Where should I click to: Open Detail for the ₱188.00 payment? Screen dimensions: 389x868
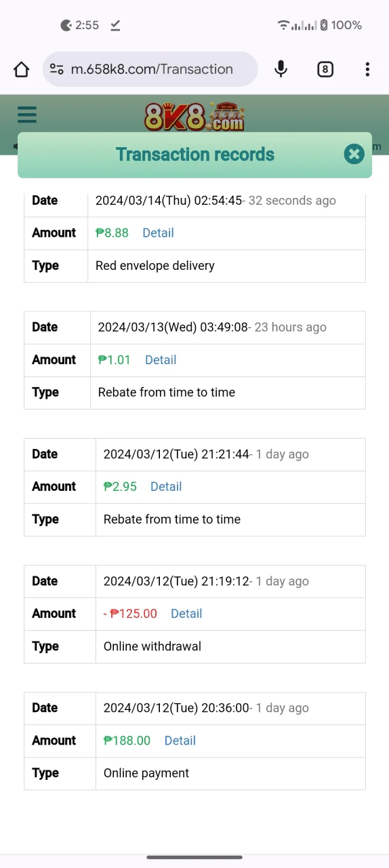click(x=180, y=741)
